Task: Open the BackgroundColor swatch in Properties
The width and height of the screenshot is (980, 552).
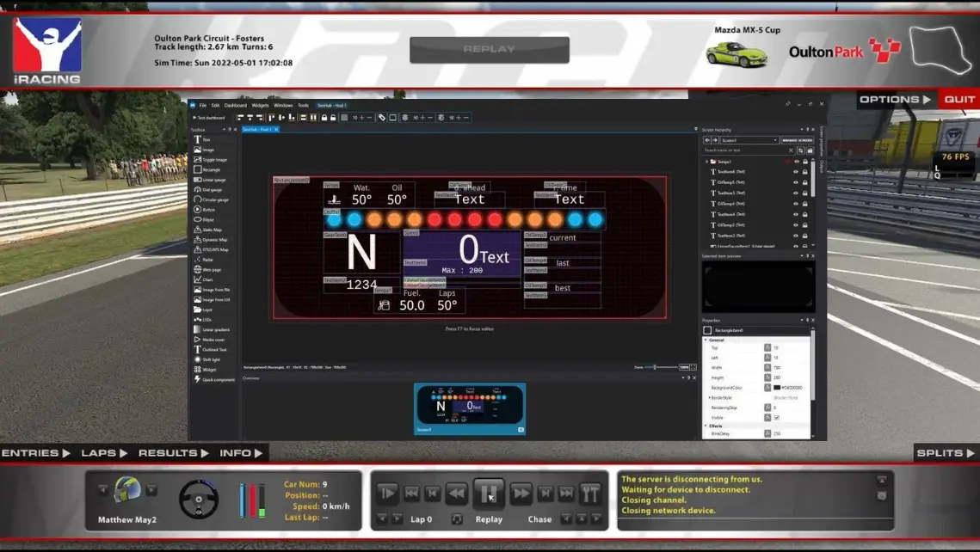Action: pyautogui.click(x=777, y=388)
